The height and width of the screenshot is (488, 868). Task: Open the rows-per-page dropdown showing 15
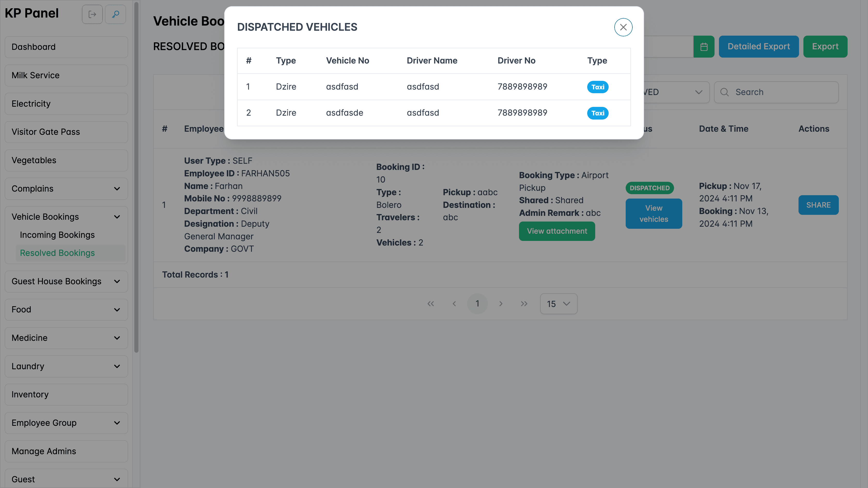point(558,304)
